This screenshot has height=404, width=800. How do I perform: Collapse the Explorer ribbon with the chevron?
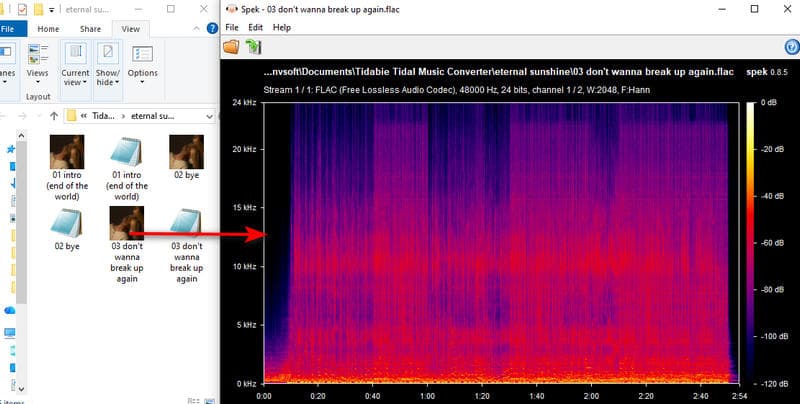196,29
